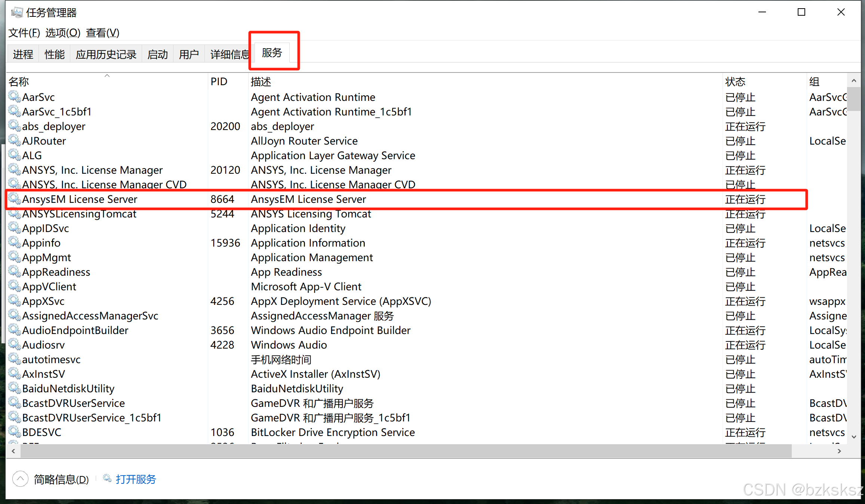Viewport: 865px width, 504px height.
Task: Click the gear icon beside AarSvc service
Action: coord(15,97)
